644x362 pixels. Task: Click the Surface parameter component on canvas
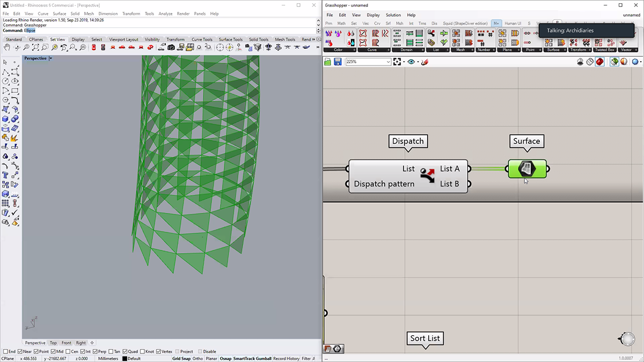coord(527,169)
